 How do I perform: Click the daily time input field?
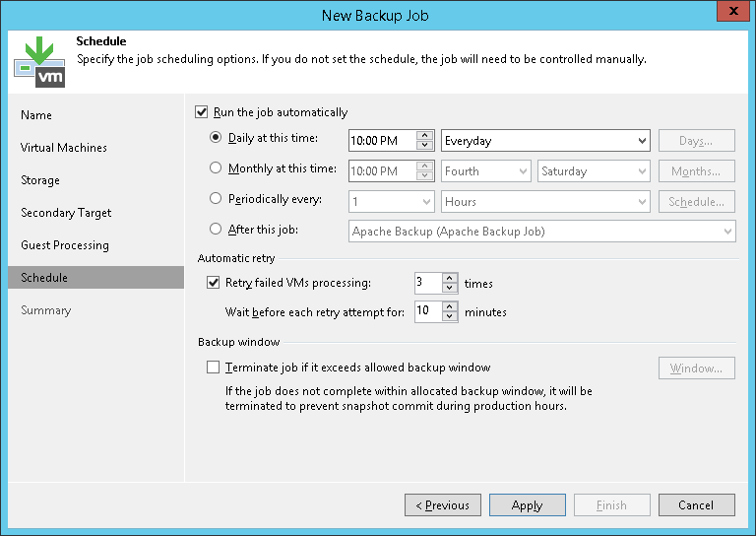(382, 141)
